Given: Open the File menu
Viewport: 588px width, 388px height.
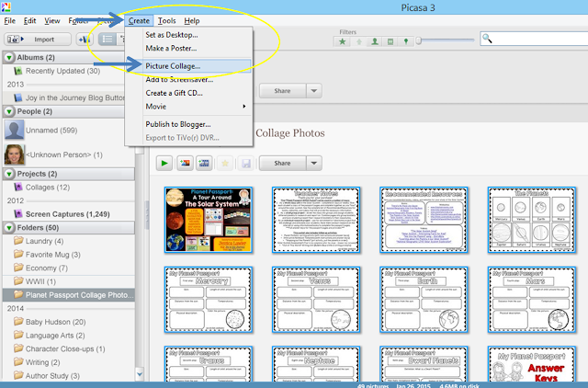Looking at the screenshot, I should point(10,20).
